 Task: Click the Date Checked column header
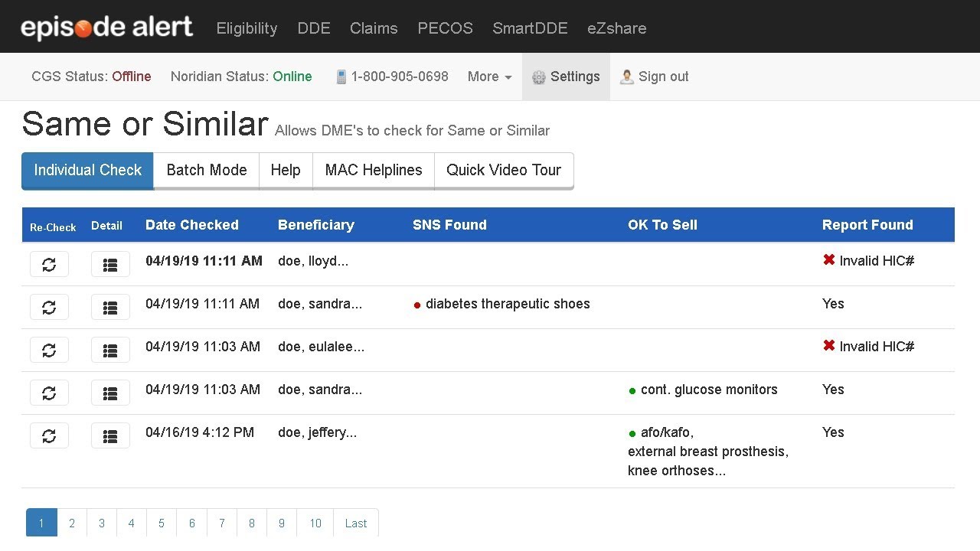[192, 225]
